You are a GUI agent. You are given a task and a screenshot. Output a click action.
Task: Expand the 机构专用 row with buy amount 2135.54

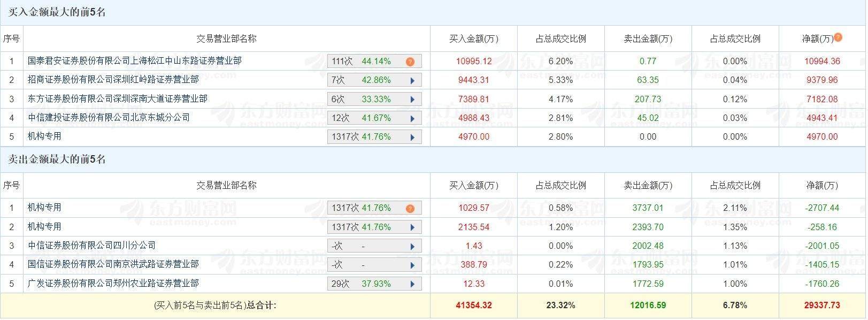[x=412, y=227]
